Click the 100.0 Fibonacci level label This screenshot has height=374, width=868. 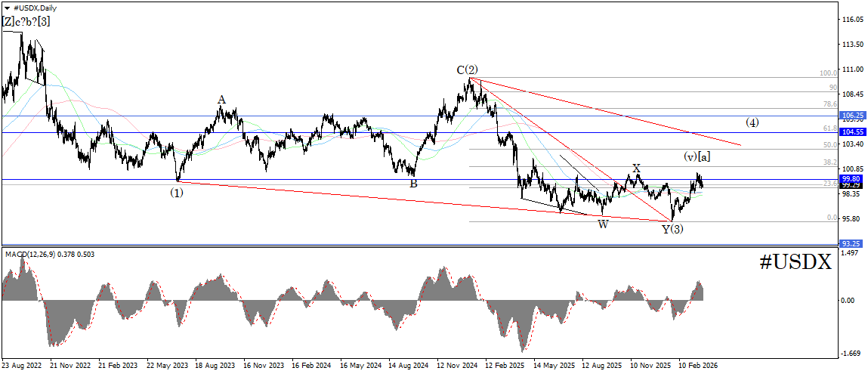click(829, 73)
